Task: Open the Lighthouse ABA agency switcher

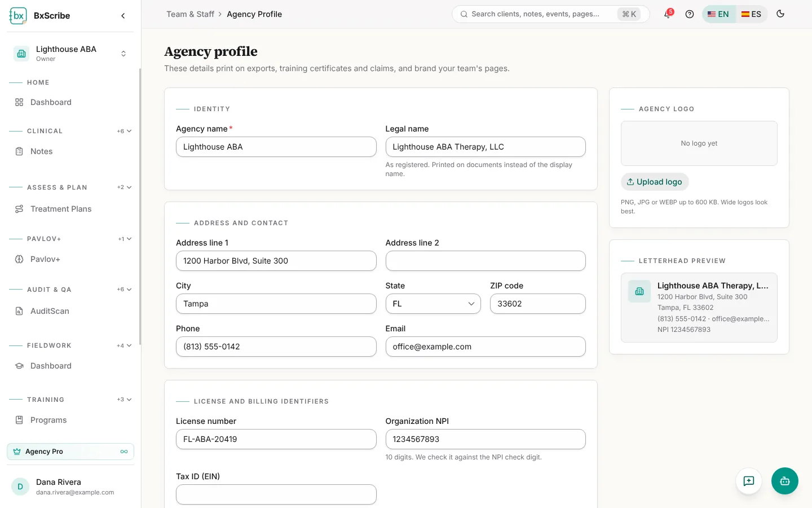Action: pos(70,54)
